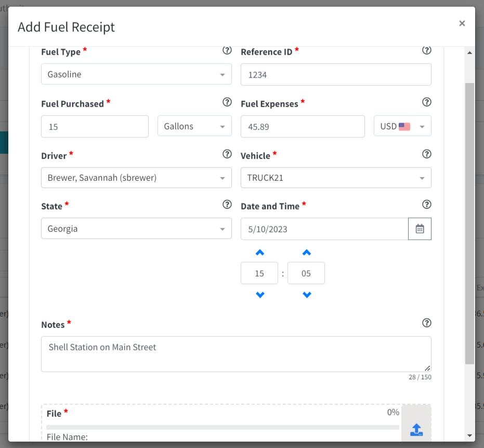This screenshot has height=448, width=484.
Task: Increment the hour with the up arrow
Action: click(259, 253)
